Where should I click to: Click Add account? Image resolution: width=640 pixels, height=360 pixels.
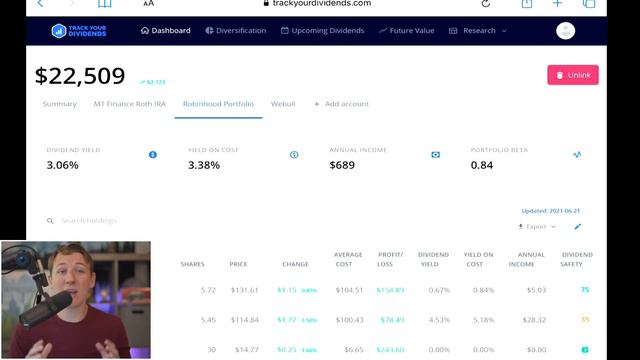(341, 104)
